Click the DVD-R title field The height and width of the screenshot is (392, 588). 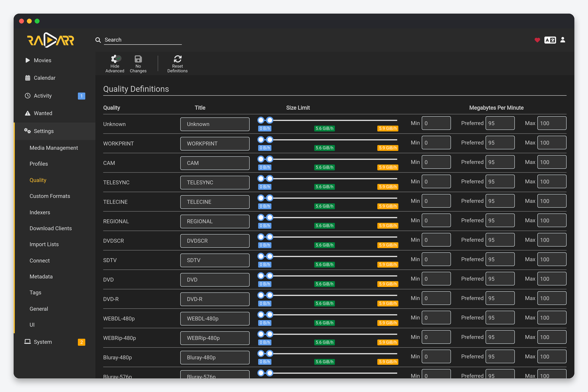click(215, 299)
